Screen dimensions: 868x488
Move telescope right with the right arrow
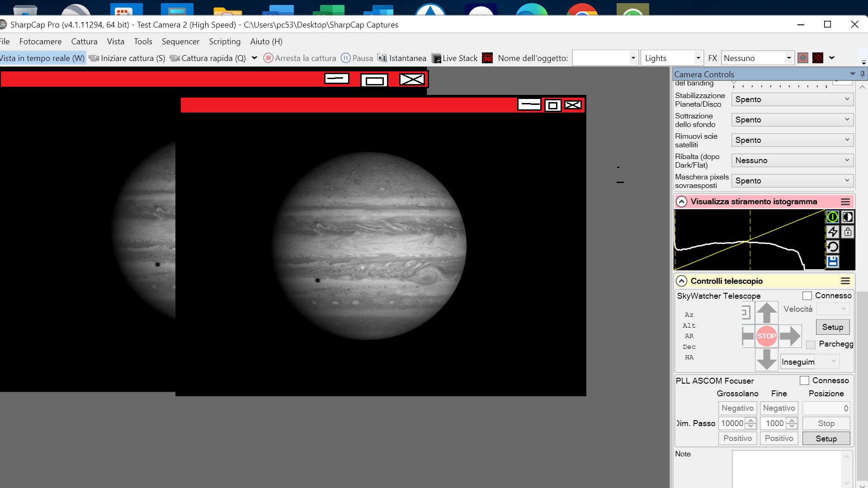point(790,336)
